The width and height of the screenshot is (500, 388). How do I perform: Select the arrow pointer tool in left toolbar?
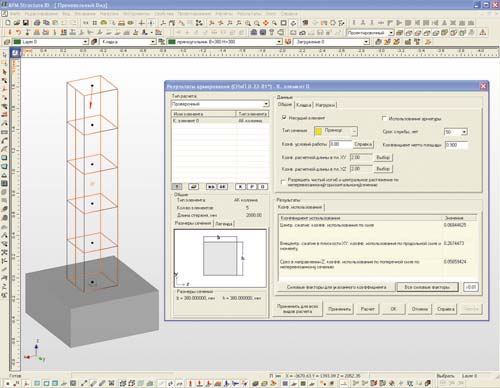click(4, 55)
